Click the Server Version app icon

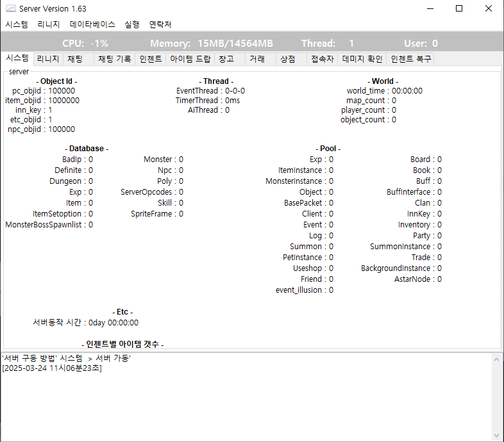coord(11,9)
